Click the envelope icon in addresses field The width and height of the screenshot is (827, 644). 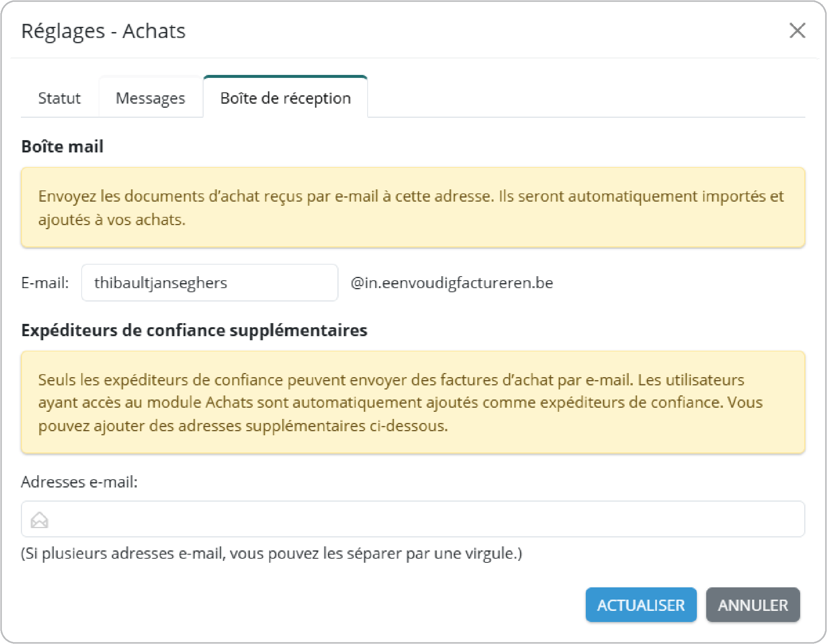coord(40,520)
